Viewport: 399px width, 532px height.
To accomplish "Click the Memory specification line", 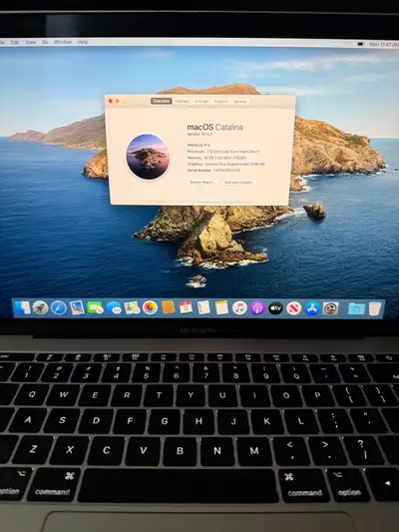I will point(216,158).
